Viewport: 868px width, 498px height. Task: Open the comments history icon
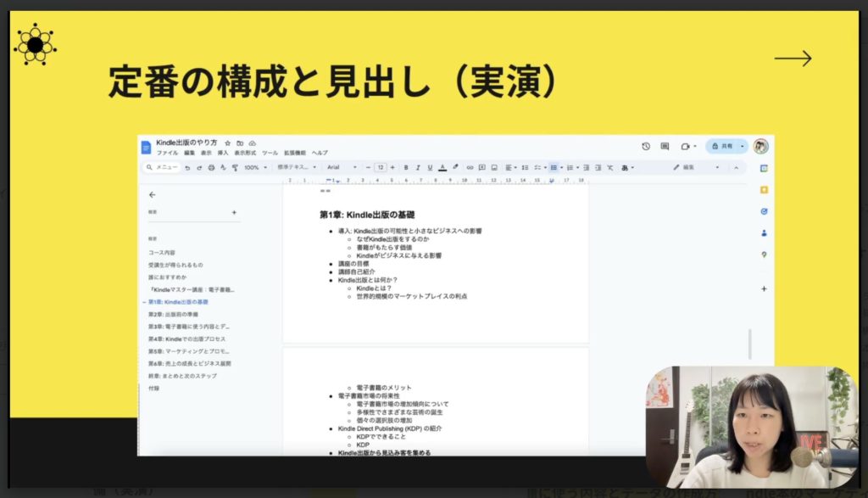tap(665, 146)
